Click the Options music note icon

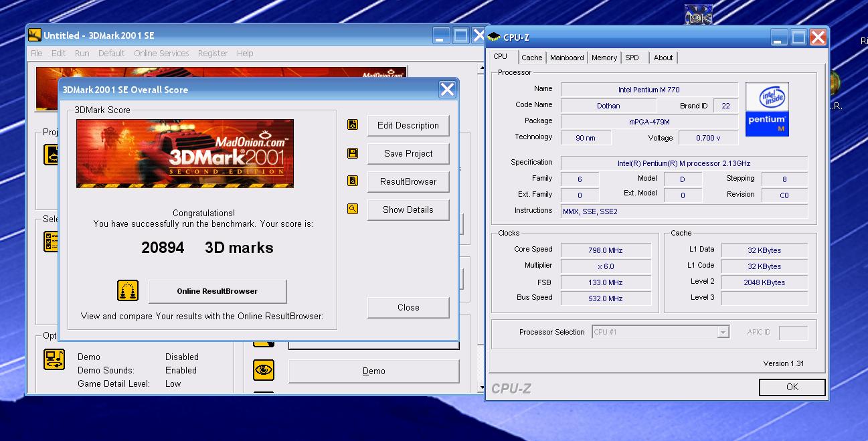point(54,359)
